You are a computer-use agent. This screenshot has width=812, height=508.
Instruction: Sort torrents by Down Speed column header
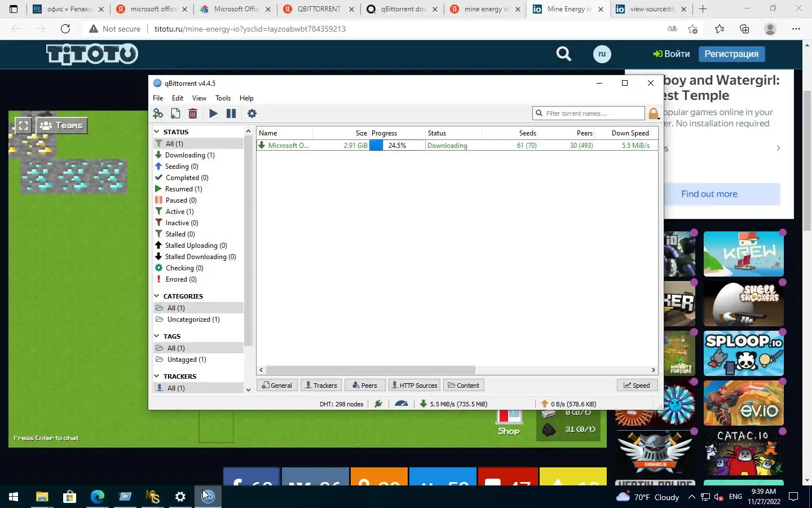(x=623, y=133)
